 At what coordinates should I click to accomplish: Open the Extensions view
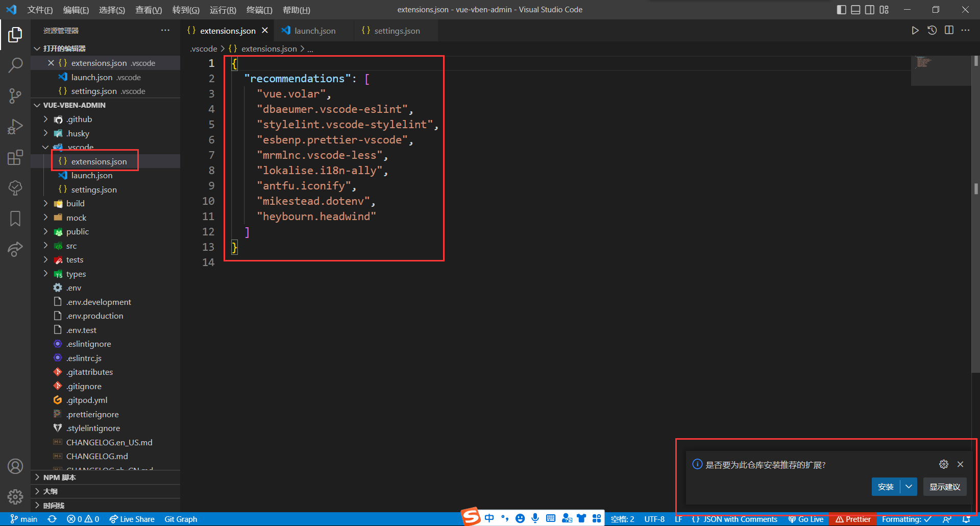point(15,157)
